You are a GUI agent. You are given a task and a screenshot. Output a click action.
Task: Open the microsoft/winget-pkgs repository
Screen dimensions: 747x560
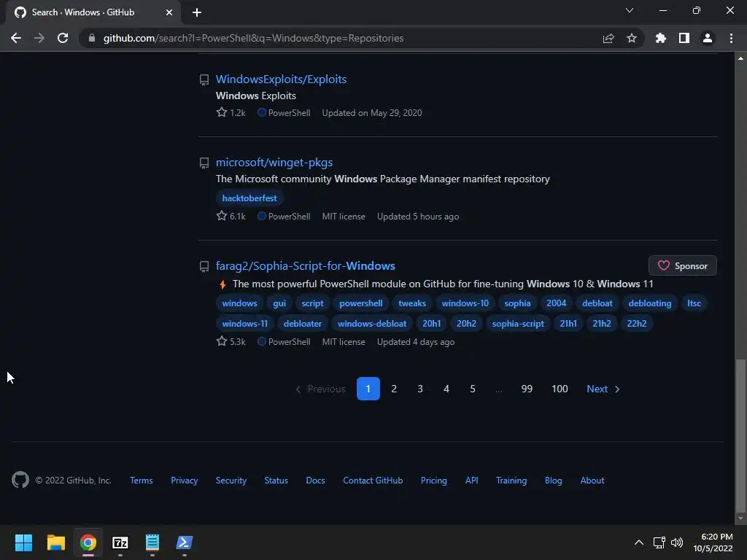tap(274, 163)
